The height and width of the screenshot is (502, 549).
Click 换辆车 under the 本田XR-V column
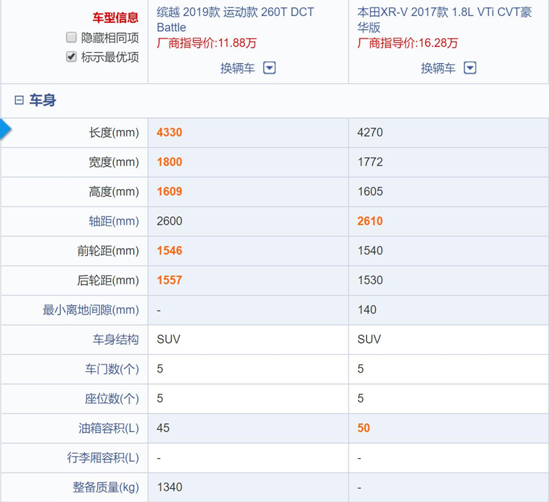click(438, 68)
